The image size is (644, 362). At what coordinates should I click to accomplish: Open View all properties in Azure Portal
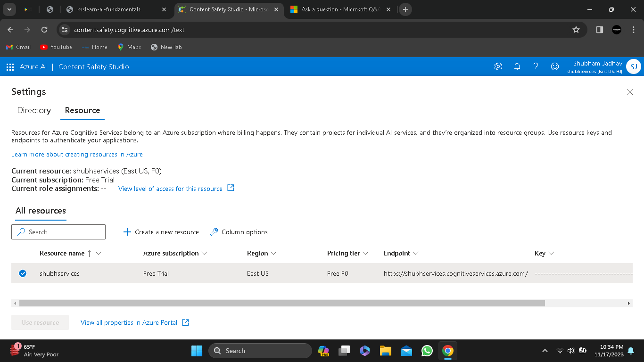pyautogui.click(x=129, y=322)
